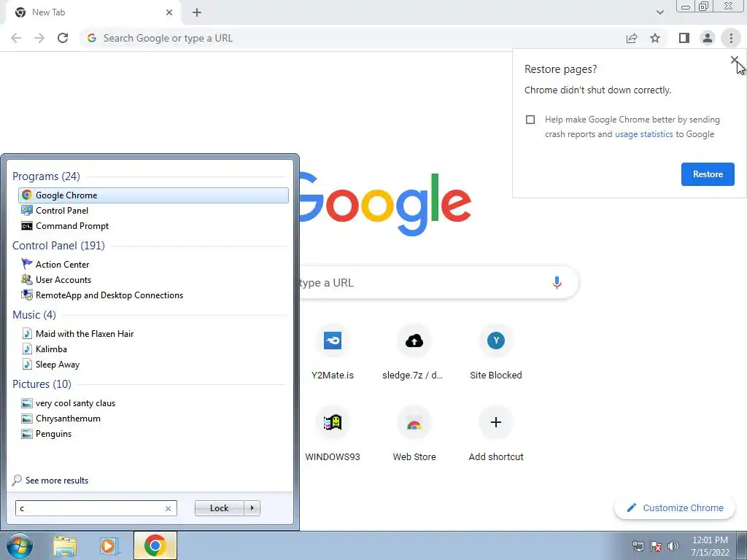Screen dimensions: 747x560
Task: Go forward with the forward arrow
Action: click(39, 38)
